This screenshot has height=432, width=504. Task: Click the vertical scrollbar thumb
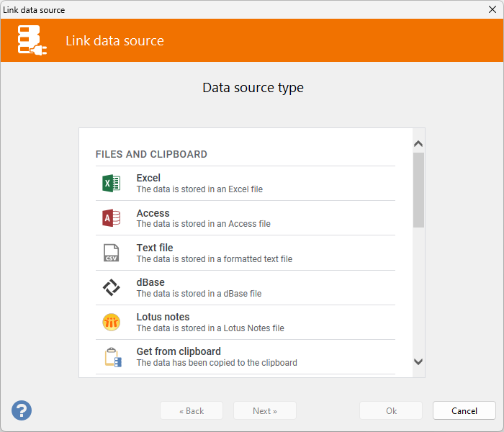tap(418, 189)
